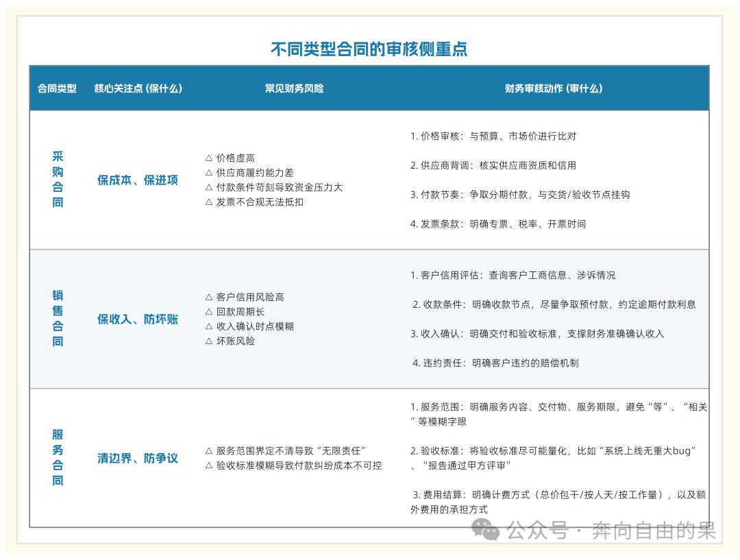
Task: Click the 清边界、防争议 cell
Action: pos(138,458)
